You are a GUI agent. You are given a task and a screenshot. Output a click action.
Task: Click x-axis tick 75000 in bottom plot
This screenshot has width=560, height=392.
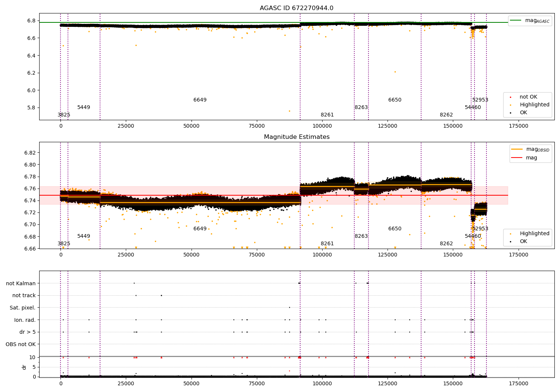(x=256, y=384)
